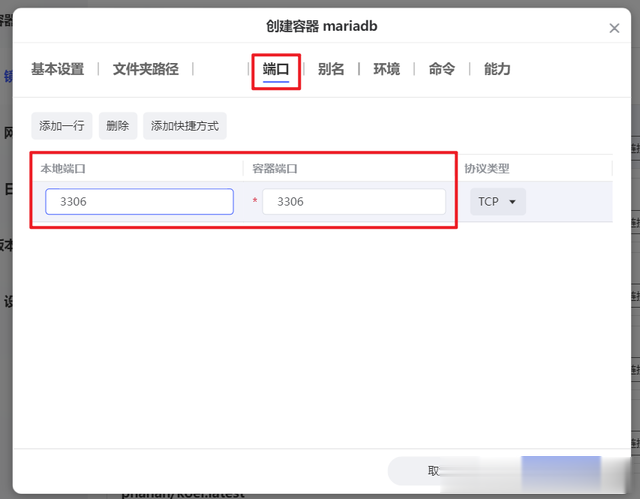Image resolution: width=640 pixels, height=499 pixels.
Task: Open the 能力 tab
Action: 497,69
